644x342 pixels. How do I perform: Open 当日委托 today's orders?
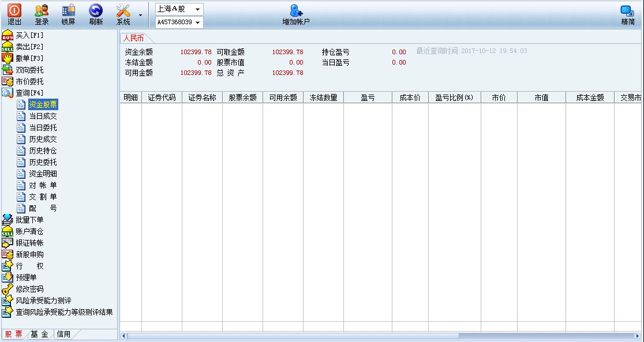43,127
